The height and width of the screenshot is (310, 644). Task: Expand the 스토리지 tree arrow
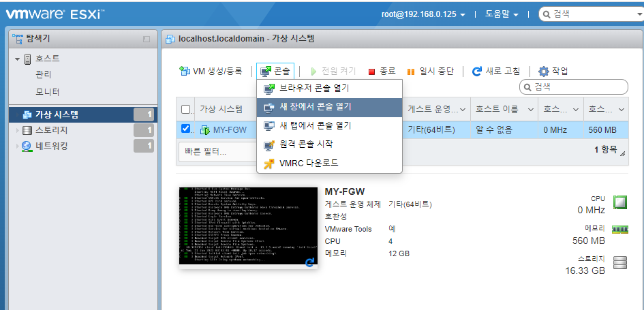click(17, 131)
